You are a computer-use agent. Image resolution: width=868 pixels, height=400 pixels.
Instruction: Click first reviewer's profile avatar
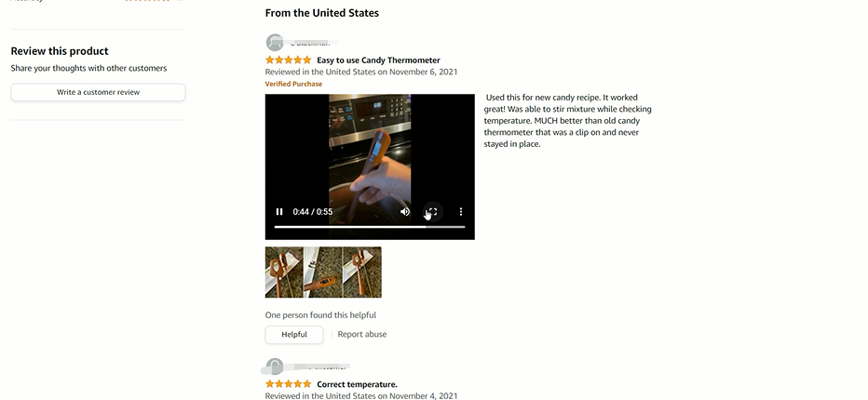(x=275, y=42)
